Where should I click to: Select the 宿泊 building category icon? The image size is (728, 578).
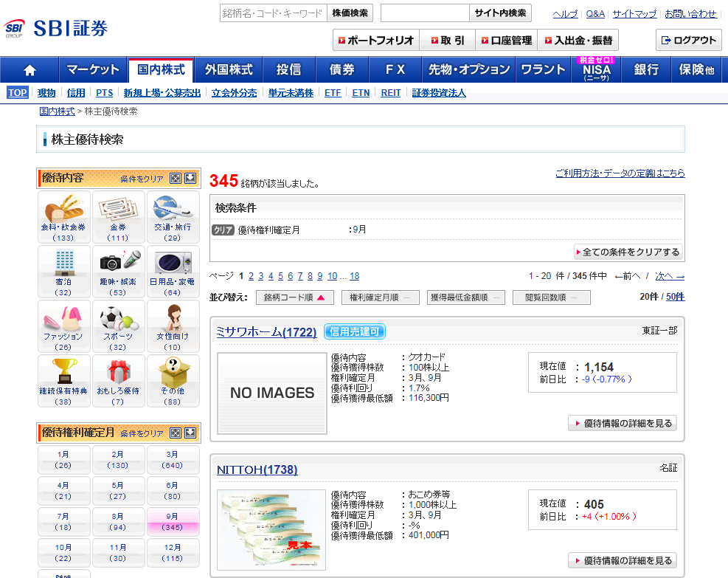[63, 272]
